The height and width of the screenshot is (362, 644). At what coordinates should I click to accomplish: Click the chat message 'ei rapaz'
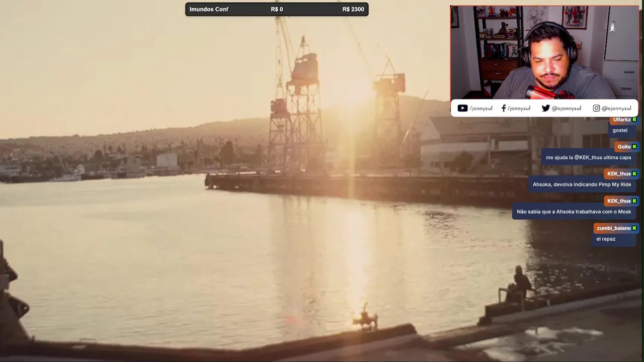tap(606, 239)
